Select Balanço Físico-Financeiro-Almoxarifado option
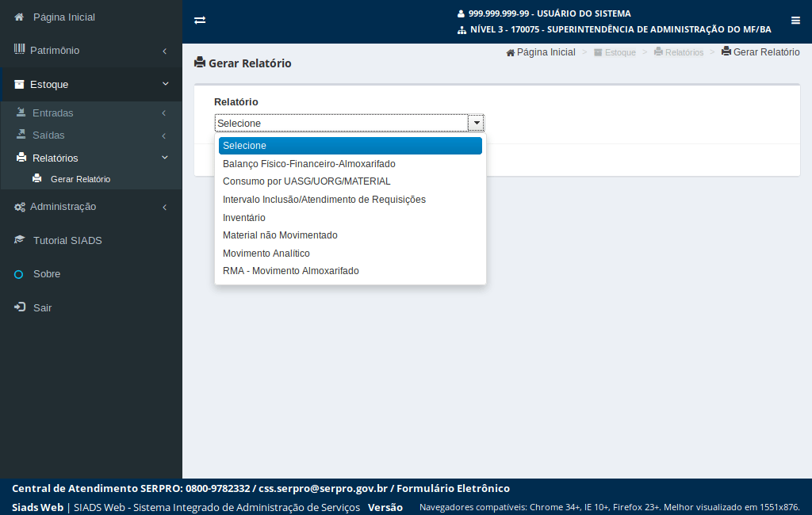 pos(308,164)
